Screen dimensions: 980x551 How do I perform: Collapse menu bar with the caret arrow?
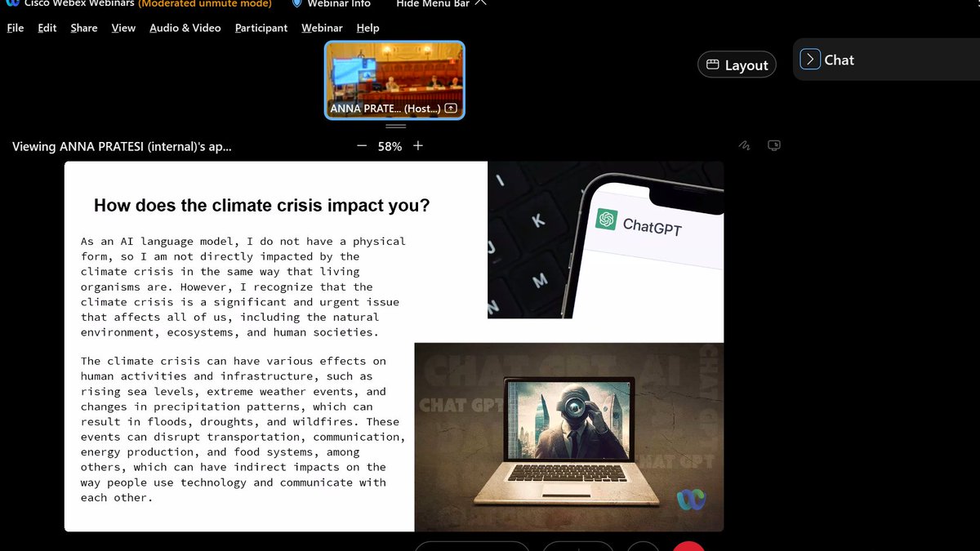(480, 3)
